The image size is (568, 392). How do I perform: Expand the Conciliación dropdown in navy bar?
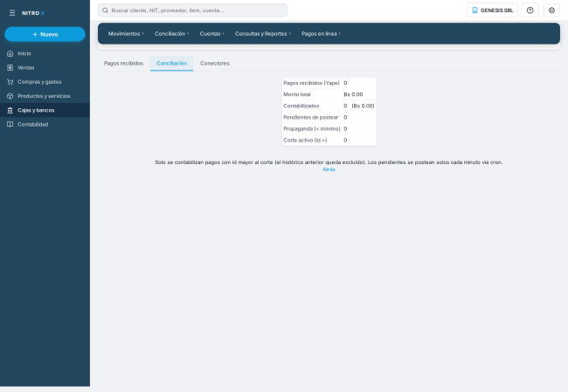coord(171,34)
